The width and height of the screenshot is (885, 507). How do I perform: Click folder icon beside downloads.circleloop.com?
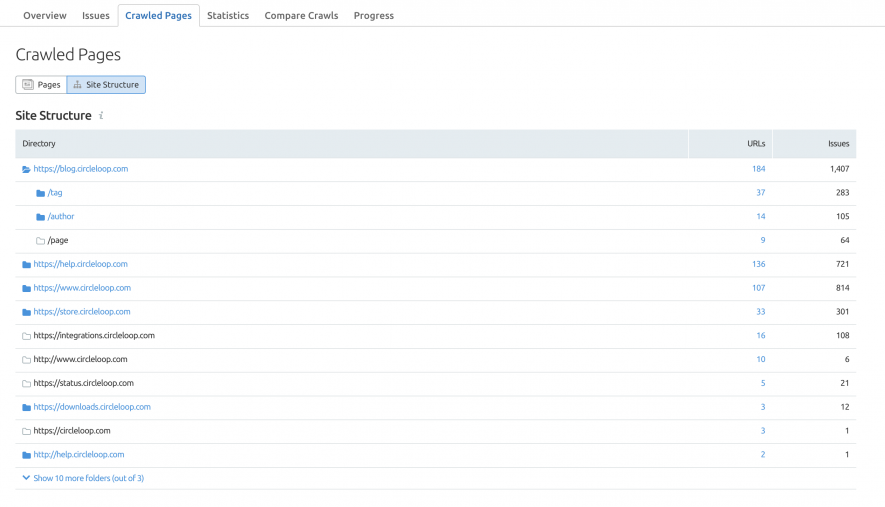pos(26,407)
